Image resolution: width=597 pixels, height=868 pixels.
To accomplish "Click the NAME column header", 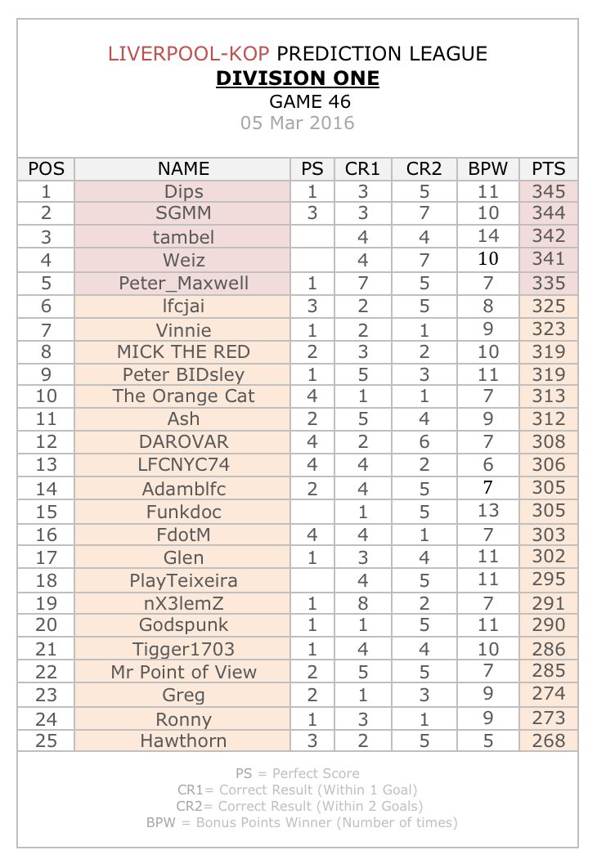I will tap(182, 169).
